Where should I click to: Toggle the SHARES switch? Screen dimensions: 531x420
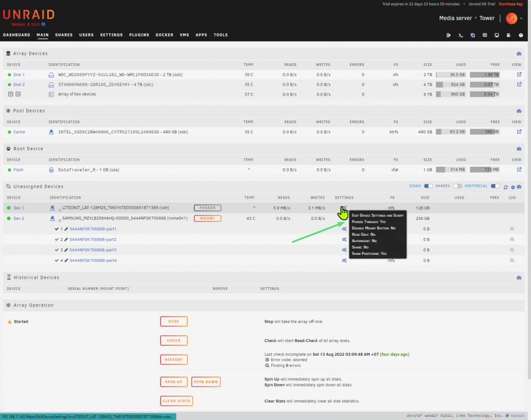click(458, 186)
